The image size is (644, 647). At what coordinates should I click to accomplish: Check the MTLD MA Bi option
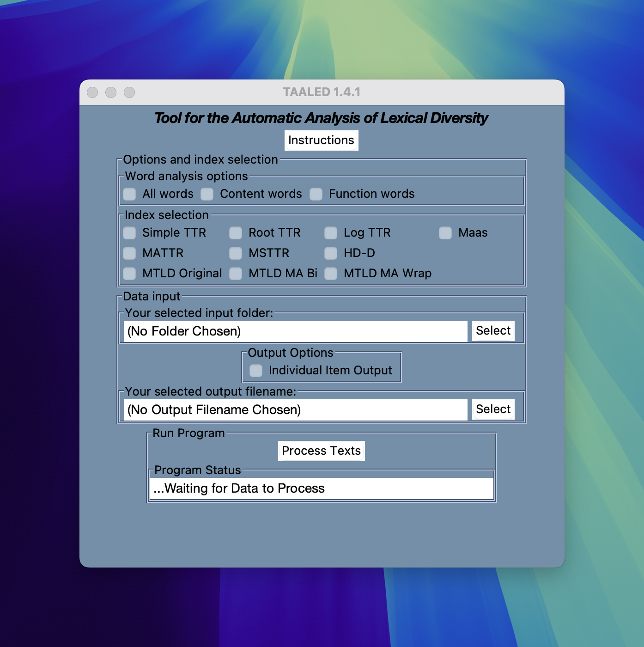point(236,274)
